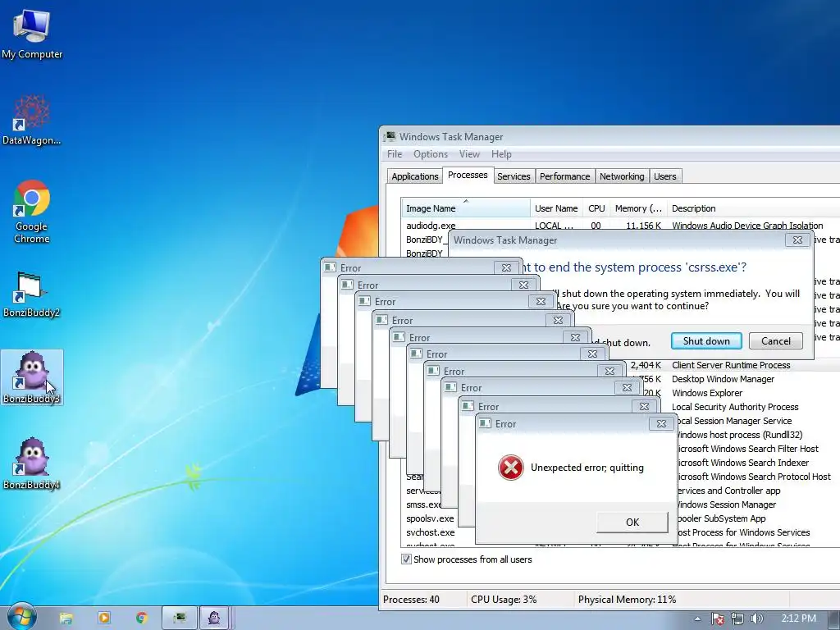Image resolution: width=840 pixels, height=630 pixels.
Task: Select the smss.exe process row
Action: (423, 504)
